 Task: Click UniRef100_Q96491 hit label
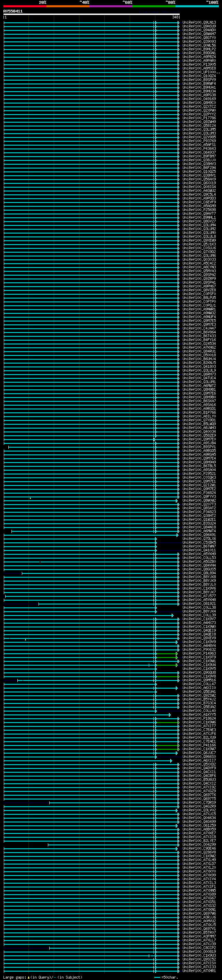[x=199, y=535]
